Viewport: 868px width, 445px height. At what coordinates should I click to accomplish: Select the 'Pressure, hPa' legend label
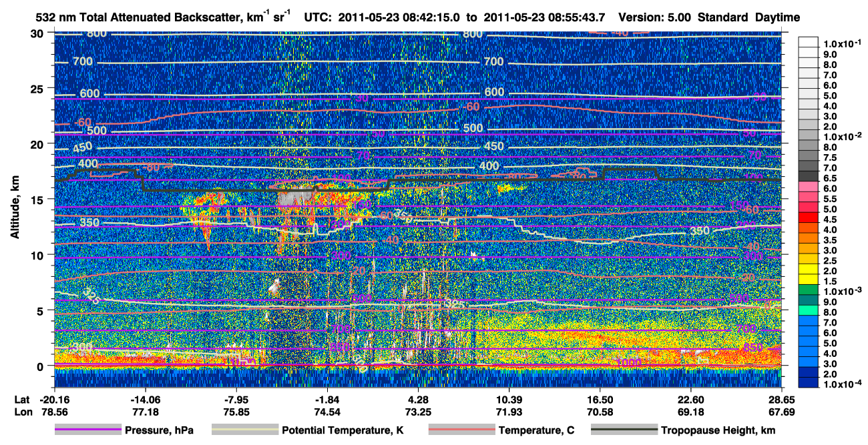click(159, 431)
